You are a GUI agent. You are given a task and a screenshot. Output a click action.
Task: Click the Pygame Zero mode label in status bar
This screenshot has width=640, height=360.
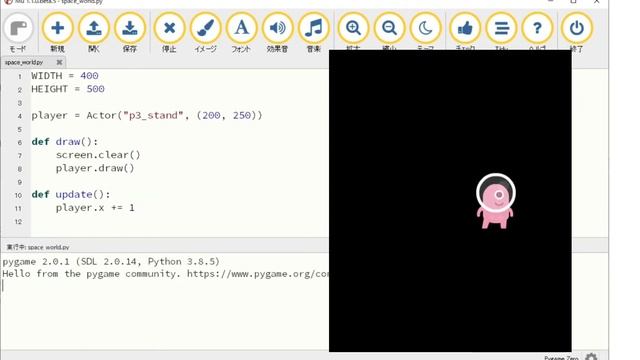pyautogui.click(x=561, y=358)
